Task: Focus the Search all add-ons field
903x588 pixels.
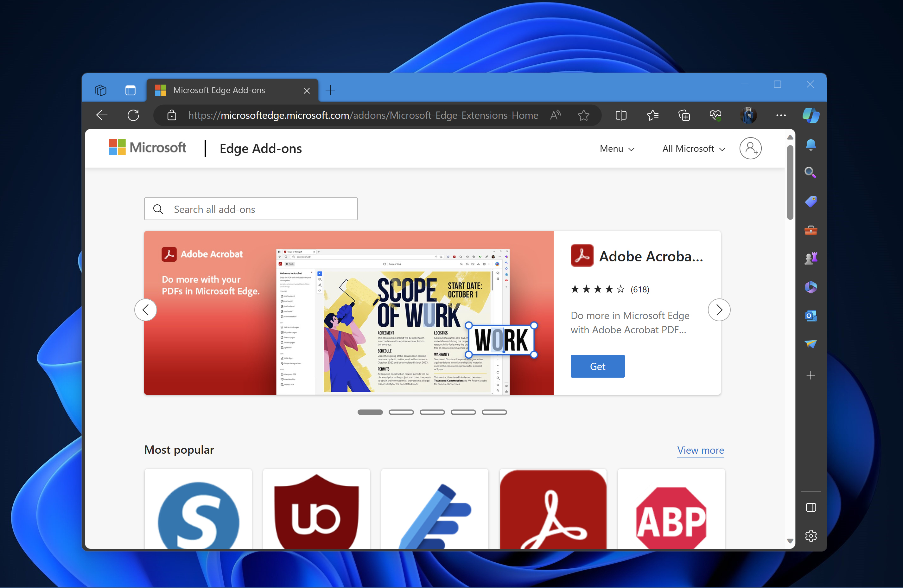Action: [x=251, y=209]
